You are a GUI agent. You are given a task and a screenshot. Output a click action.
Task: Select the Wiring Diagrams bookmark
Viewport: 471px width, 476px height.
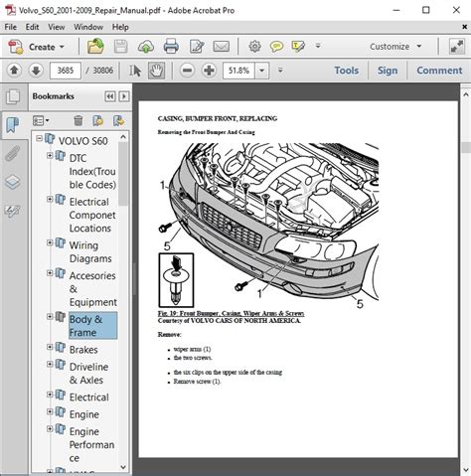[x=90, y=251]
